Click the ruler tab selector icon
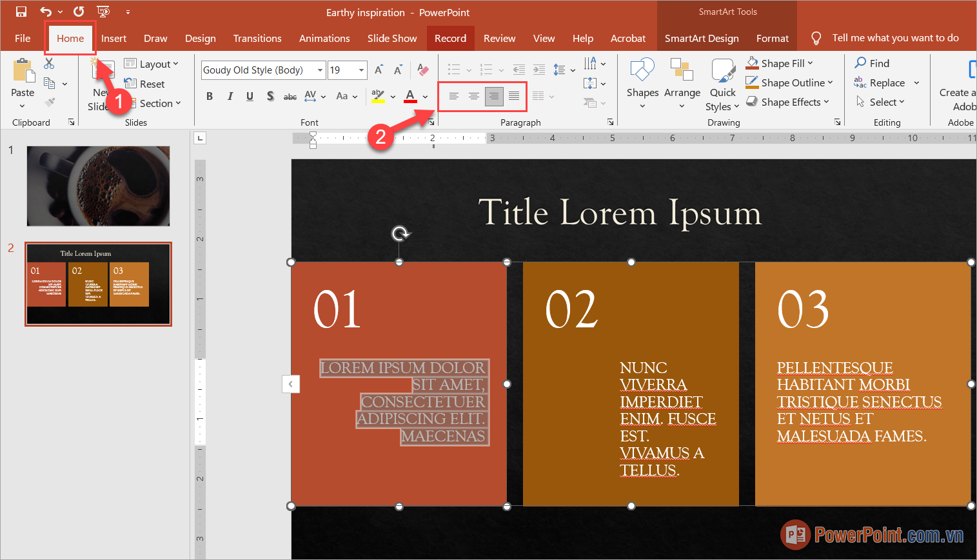The image size is (977, 560). pyautogui.click(x=200, y=138)
